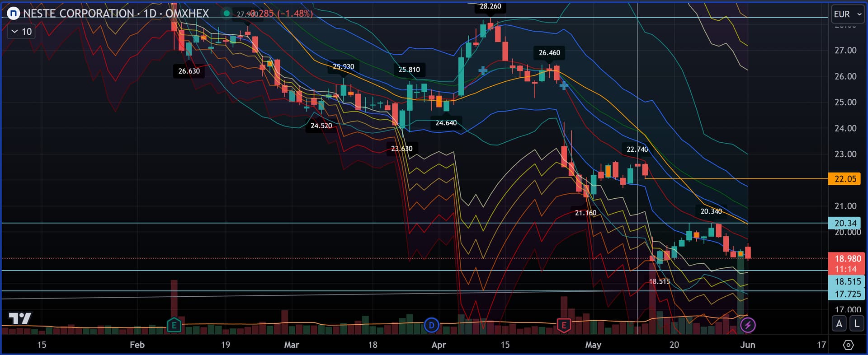Click the 25.810 pivot label
This screenshot has height=355, width=868.
point(409,70)
